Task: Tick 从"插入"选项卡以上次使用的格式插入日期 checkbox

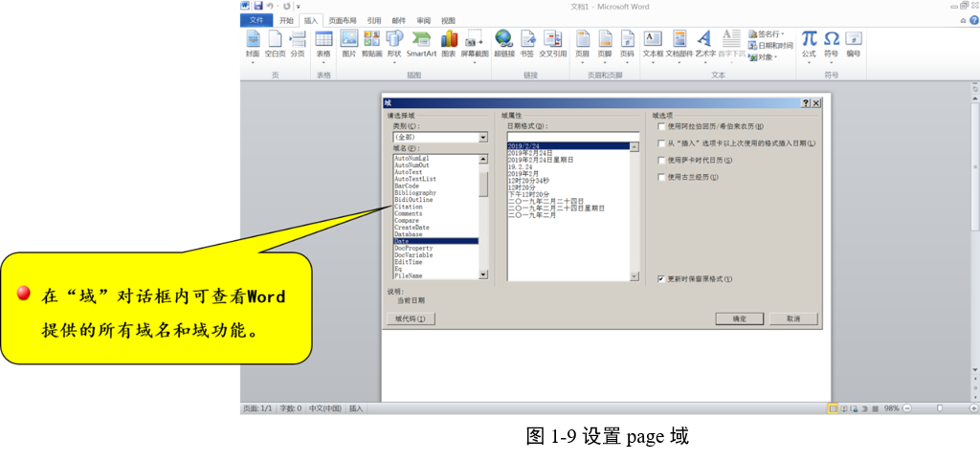Action: click(661, 142)
